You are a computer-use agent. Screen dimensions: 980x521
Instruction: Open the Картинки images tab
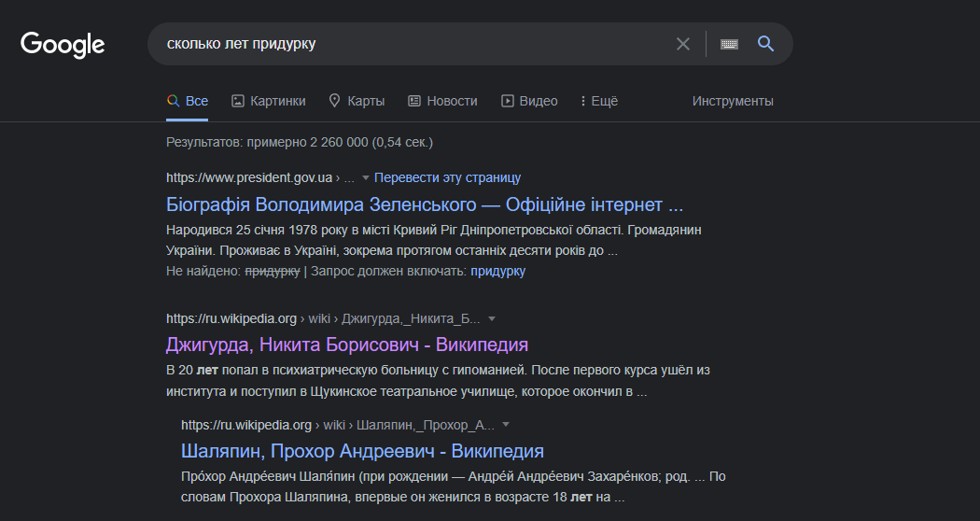coord(269,101)
